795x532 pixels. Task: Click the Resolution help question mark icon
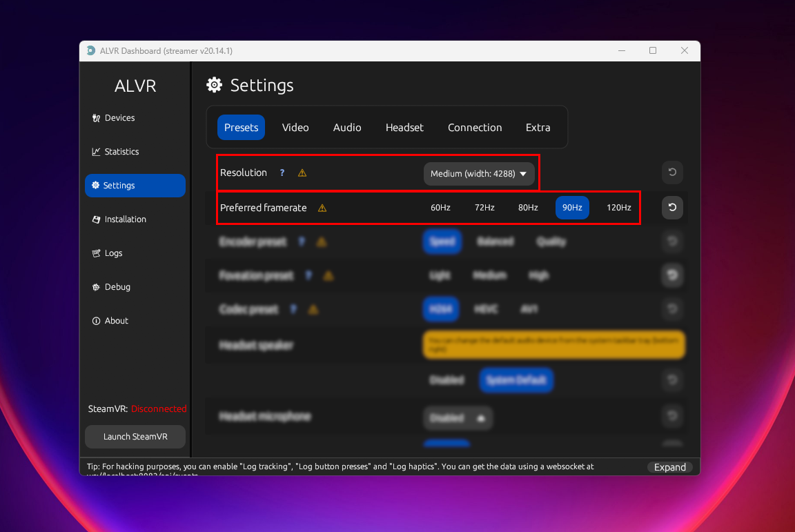tap(282, 173)
